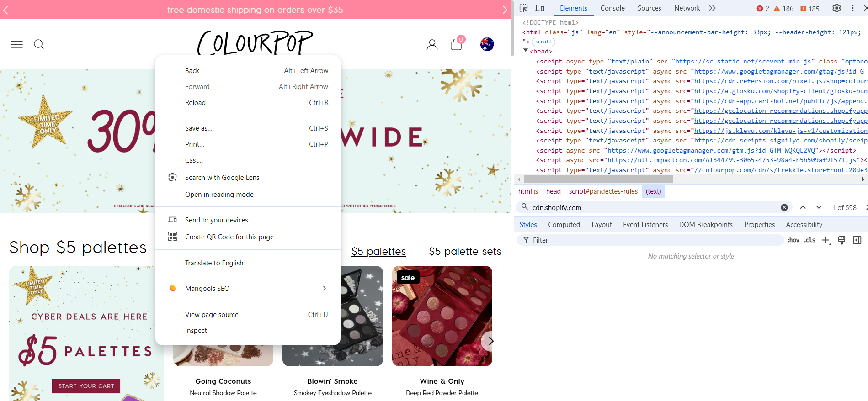868x401 pixels.
Task: Click the Mangools SEO extension icon
Action: click(x=172, y=288)
